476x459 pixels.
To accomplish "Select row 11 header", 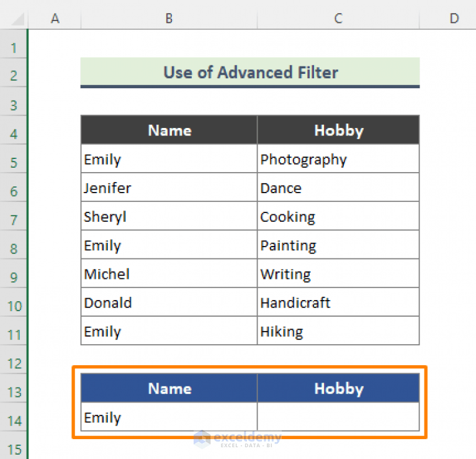I will coord(14,331).
